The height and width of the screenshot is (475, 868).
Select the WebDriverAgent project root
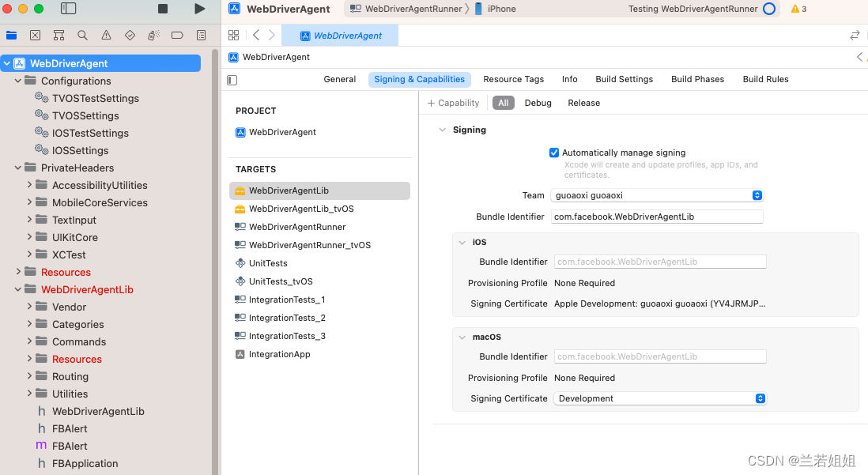tap(100, 63)
